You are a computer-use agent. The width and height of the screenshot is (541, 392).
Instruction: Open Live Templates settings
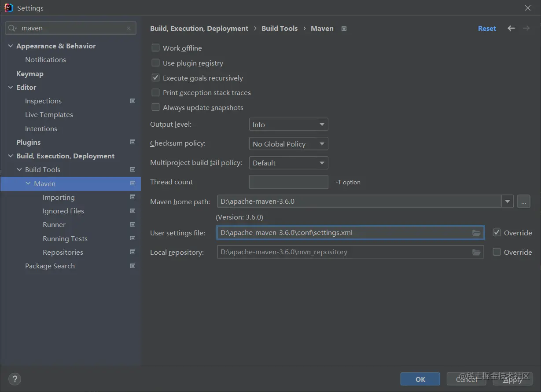click(x=49, y=114)
